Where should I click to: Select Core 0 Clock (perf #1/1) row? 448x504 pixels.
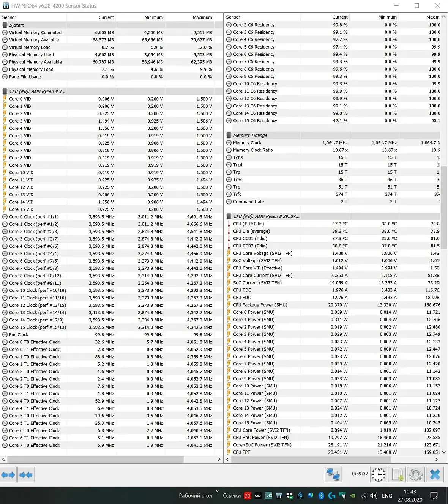pos(112,217)
